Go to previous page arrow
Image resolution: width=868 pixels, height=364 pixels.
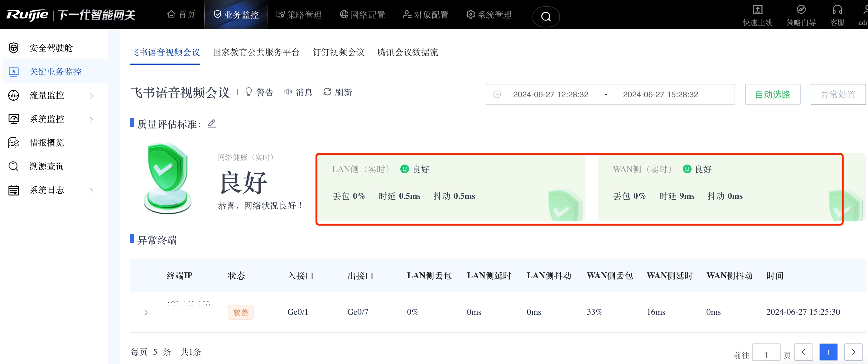803,352
